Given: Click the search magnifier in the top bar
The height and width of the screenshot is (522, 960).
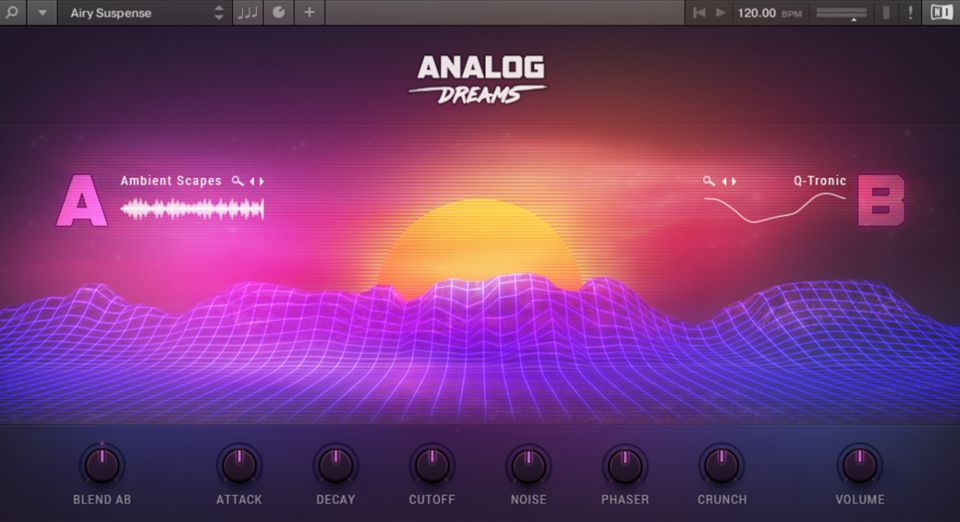Looking at the screenshot, I should 13,13.
